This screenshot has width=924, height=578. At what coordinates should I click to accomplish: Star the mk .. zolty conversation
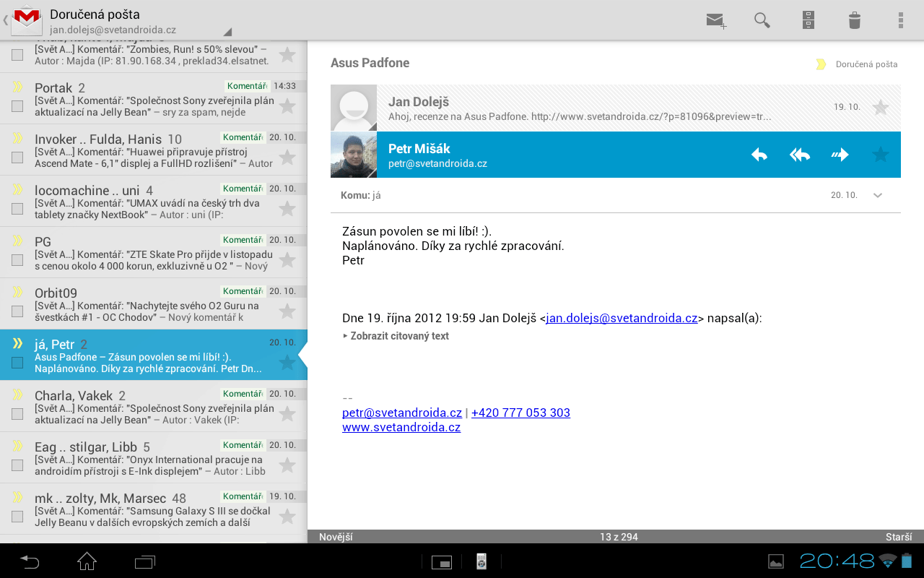click(287, 516)
